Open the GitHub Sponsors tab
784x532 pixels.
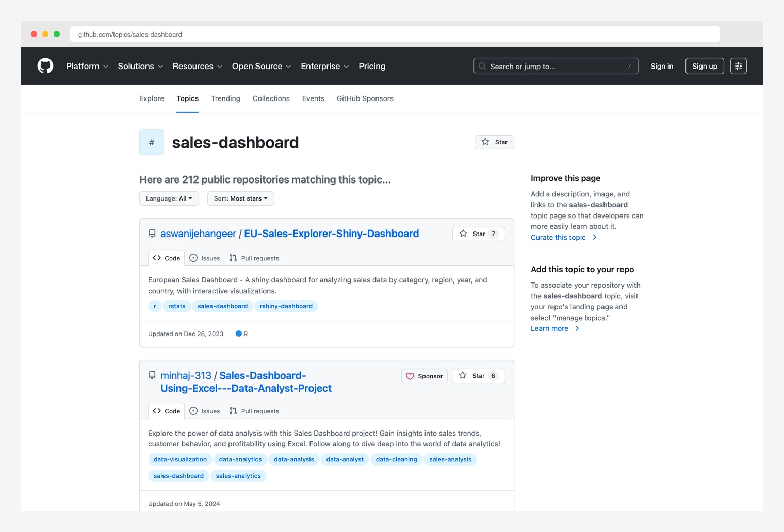click(365, 98)
